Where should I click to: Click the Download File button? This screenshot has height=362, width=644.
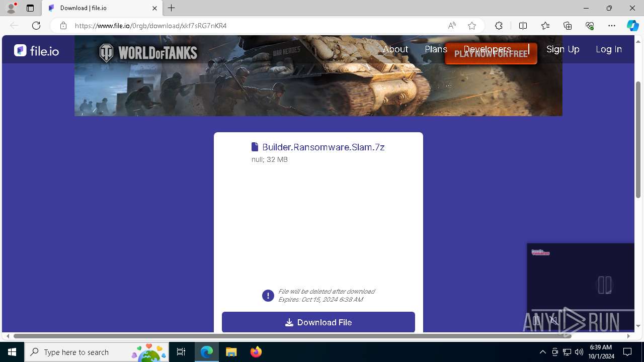point(318,322)
